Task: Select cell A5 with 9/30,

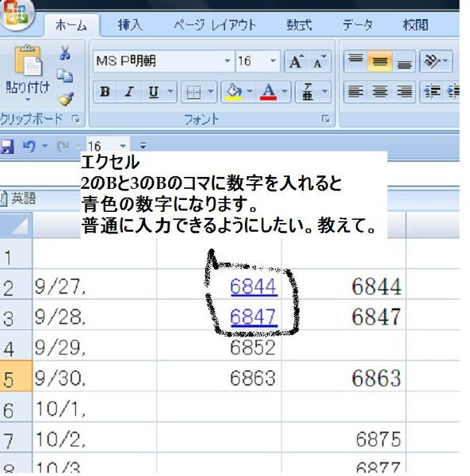Action: (x=94, y=376)
